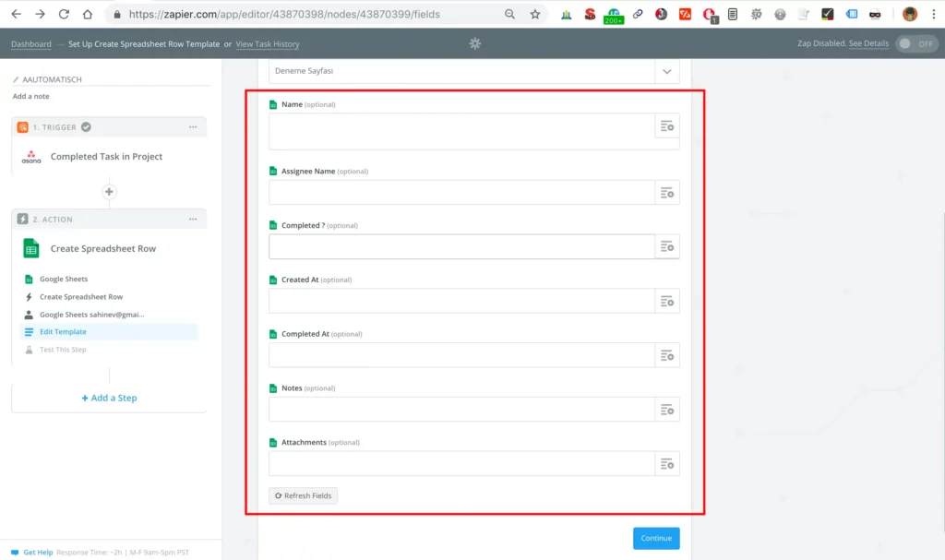Click the Google Sheets icon beside Create Spreadsheet Row
Viewport: 945px width, 560px height.
click(31, 248)
